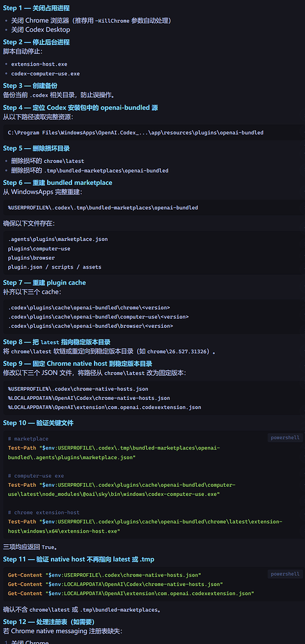Image resolution: width=305 pixels, height=644 pixels.
Task: Click the Test-Path marketplace.json command
Action: (114, 452)
